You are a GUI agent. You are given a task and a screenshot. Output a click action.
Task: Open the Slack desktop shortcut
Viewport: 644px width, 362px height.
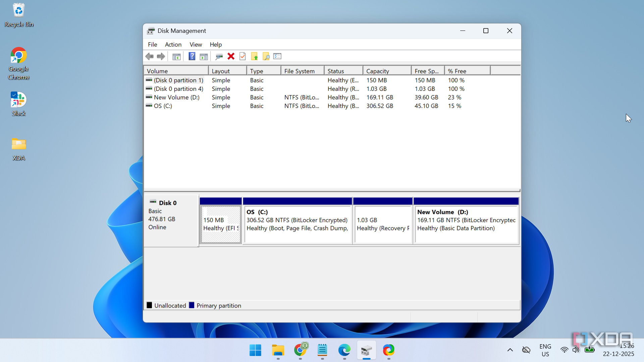point(19,104)
